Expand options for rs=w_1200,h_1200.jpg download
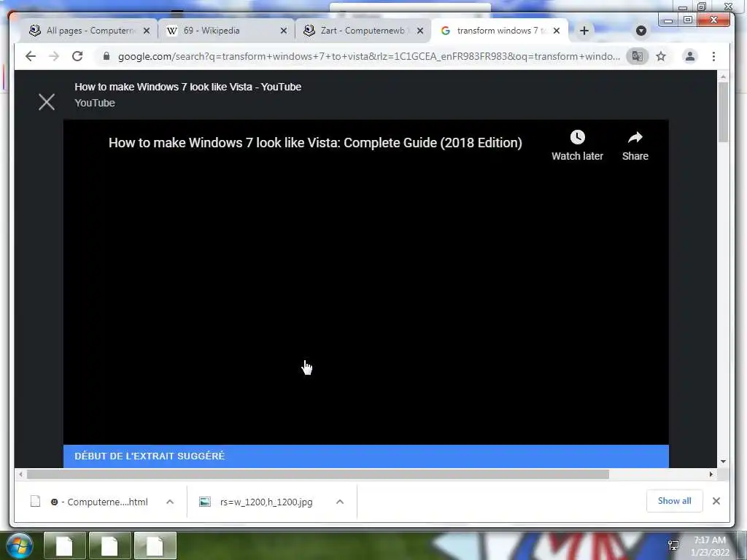The image size is (747, 560). pos(340,502)
